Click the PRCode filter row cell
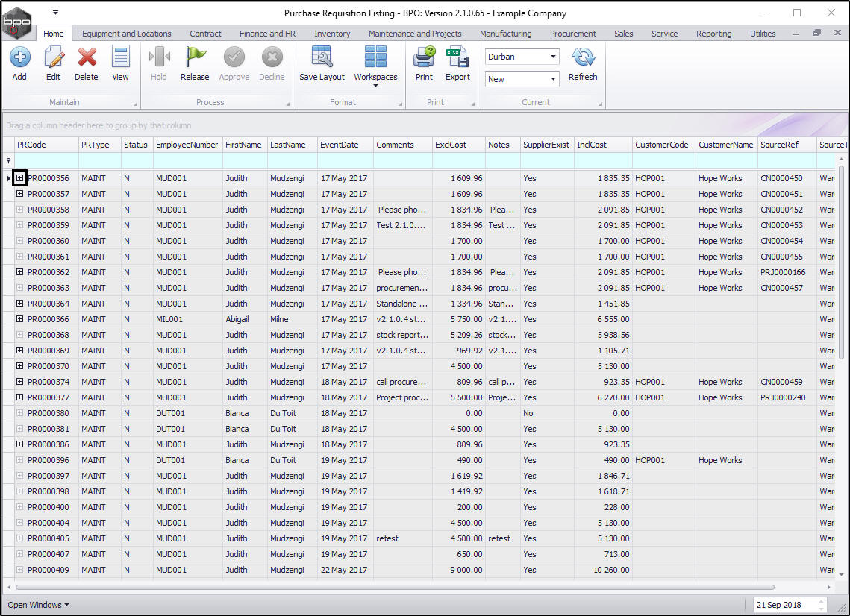 (46, 160)
